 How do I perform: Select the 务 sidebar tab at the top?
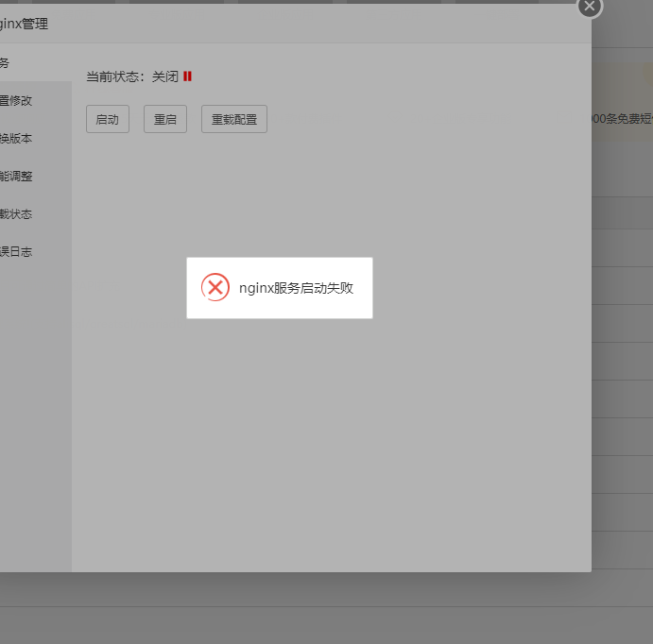pyautogui.click(x=36, y=63)
